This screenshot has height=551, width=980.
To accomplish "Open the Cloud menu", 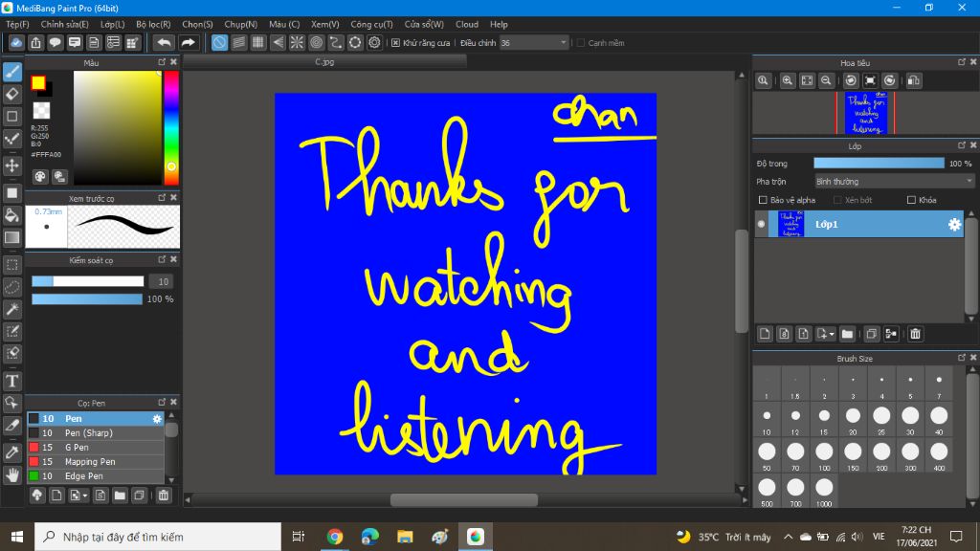I will [467, 24].
